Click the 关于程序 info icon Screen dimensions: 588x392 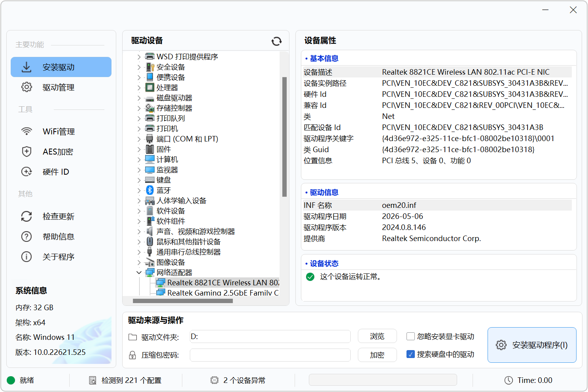[x=26, y=257]
